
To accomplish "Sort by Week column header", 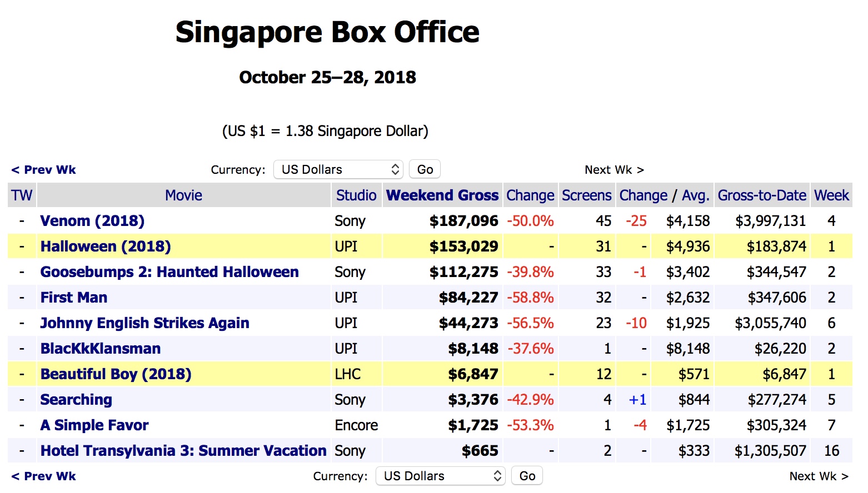I will 831,195.
